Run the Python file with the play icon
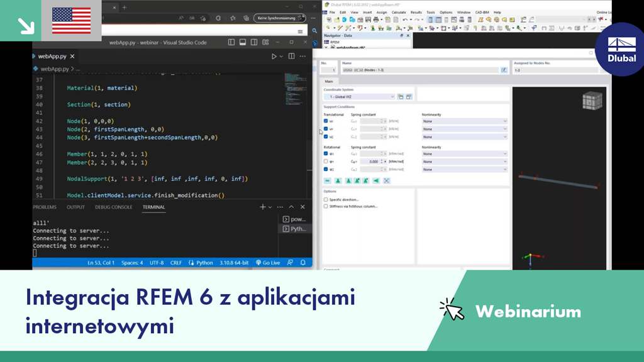This screenshot has height=362, width=644. coord(274,56)
